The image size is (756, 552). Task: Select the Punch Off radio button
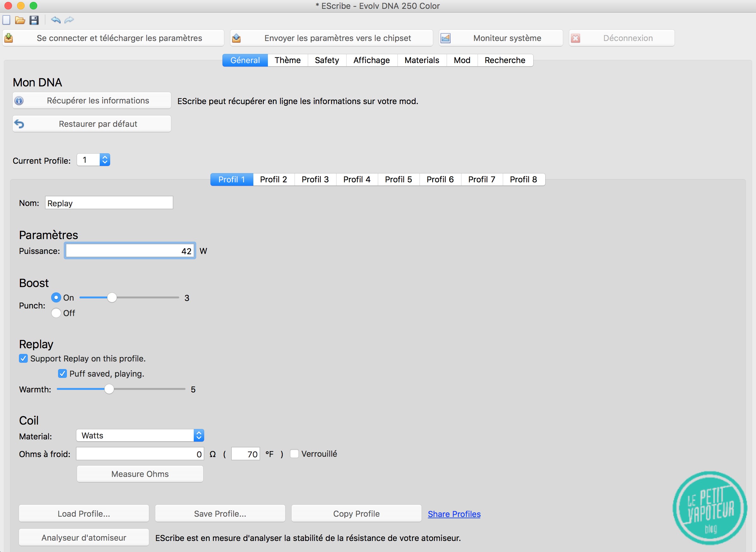(56, 313)
